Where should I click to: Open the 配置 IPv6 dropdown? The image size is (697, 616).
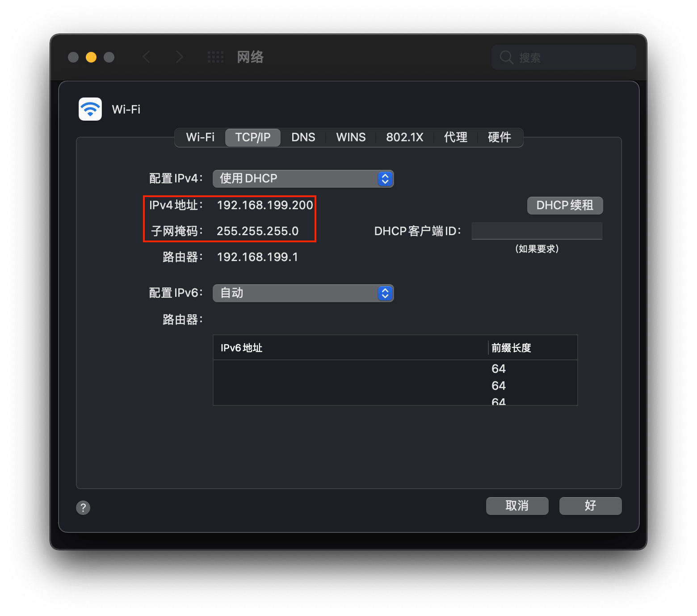point(303,293)
